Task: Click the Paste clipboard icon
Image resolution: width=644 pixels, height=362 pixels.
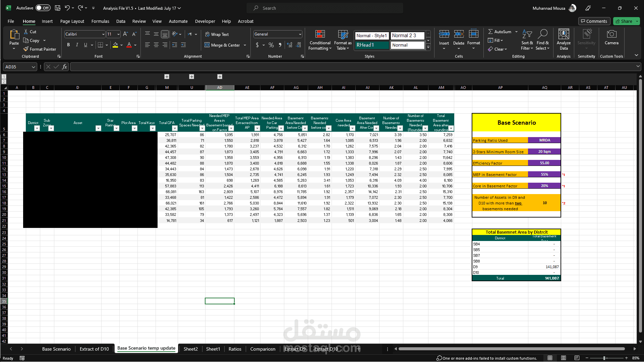Action: coord(14,35)
